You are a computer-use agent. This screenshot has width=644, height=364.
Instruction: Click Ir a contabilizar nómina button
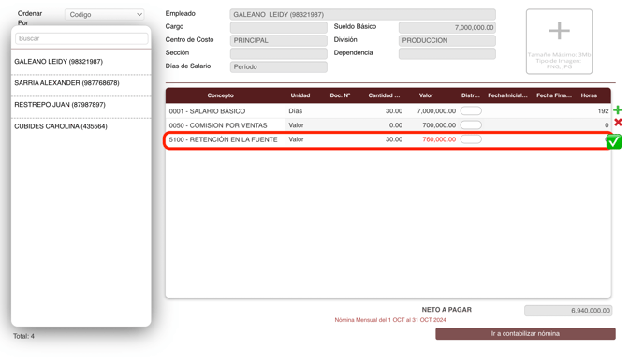point(525,334)
